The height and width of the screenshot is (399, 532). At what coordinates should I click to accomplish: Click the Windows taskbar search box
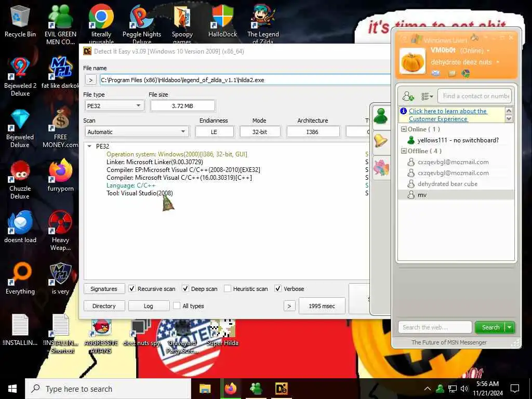click(x=108, y=389)
